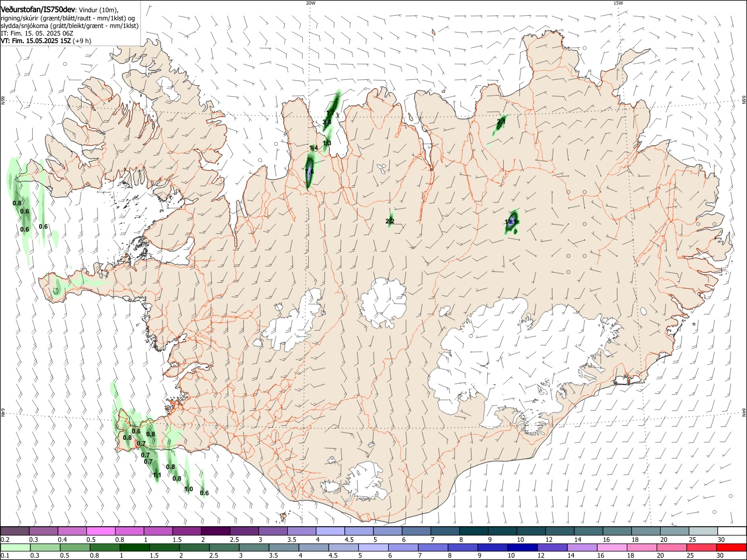Click the dark navy blue swatch between 10 and 12 in the bottom legend
747x560 pixels.
(521, 547)
